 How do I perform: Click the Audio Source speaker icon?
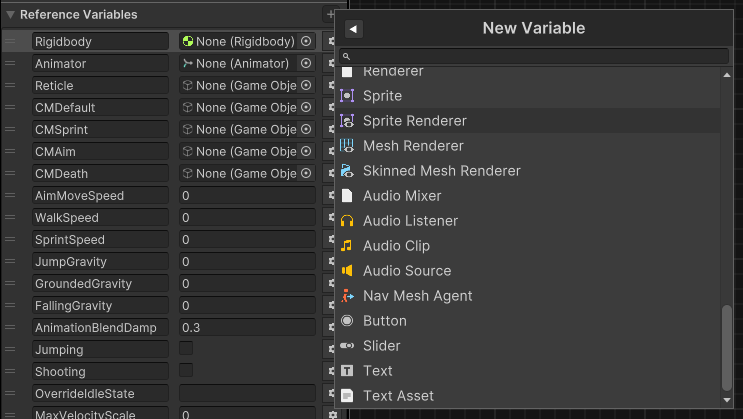(347, 271)
